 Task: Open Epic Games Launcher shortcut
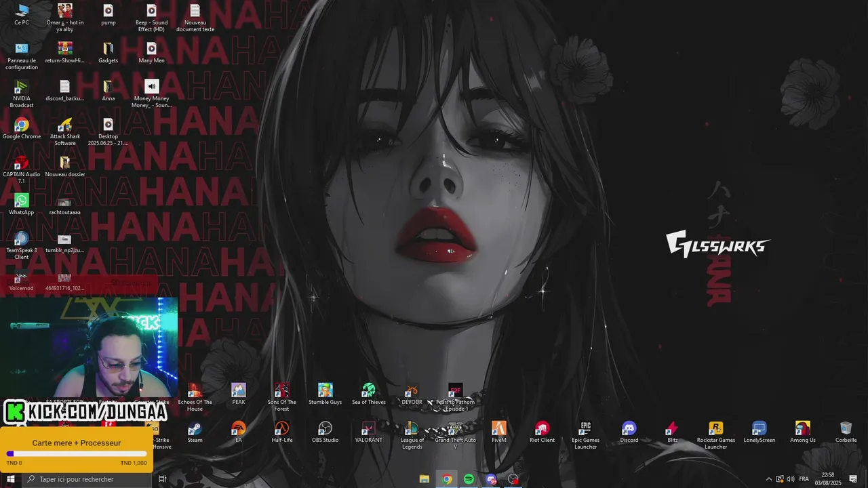[586, 436]
